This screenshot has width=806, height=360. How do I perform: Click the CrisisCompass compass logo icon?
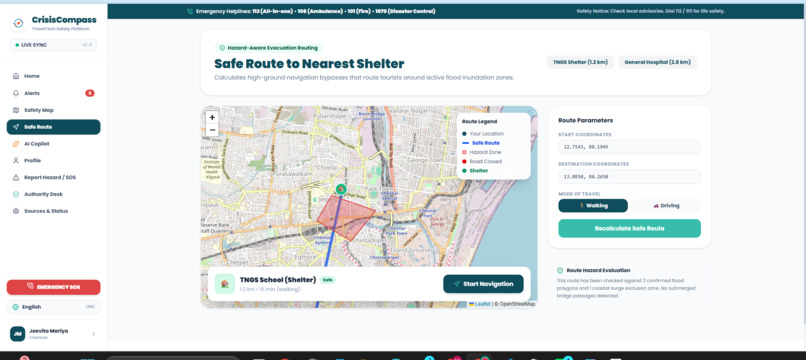point(19,23)
